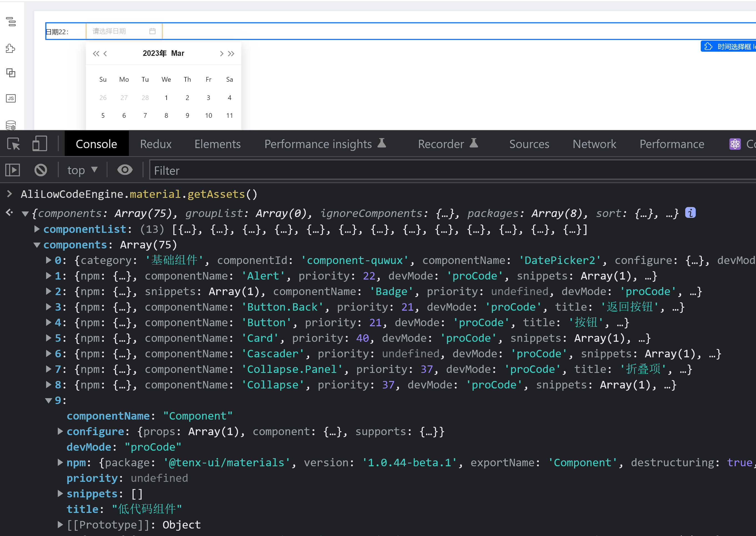
Task: Switch to the Console tab
Action: (96, 144)
